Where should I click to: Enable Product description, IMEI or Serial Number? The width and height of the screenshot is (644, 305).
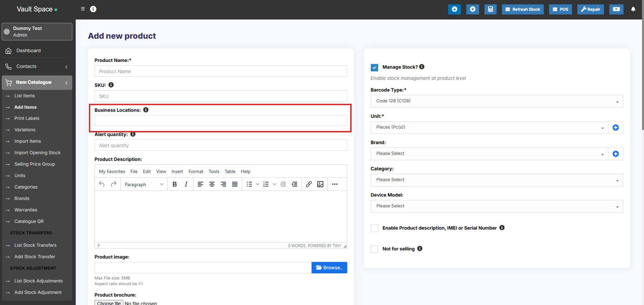[374, 228]
